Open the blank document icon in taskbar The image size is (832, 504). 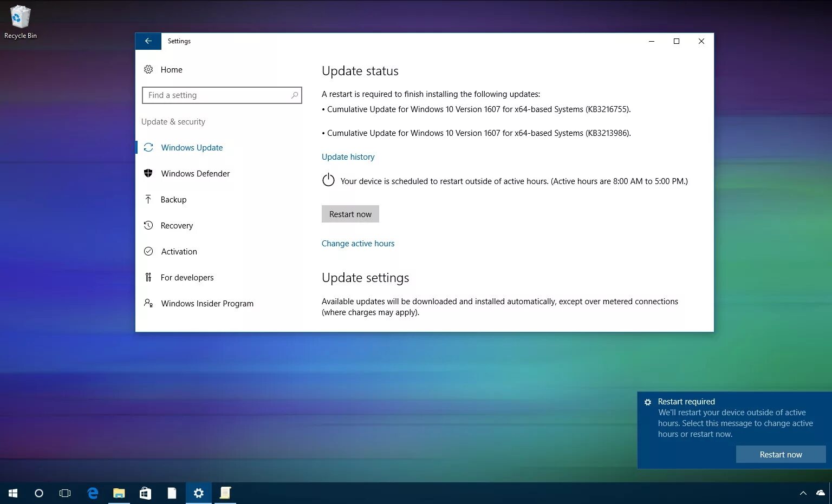(x=172, y=493)
